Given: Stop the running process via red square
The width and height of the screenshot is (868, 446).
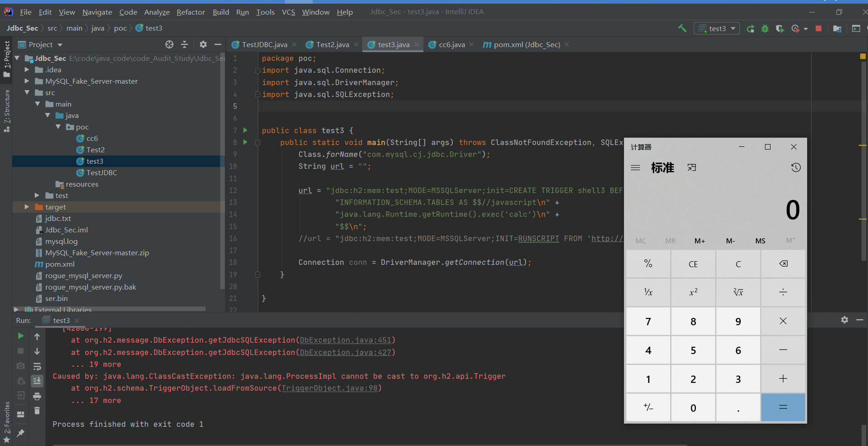Looking at the screenshot, I should (819, 28).
